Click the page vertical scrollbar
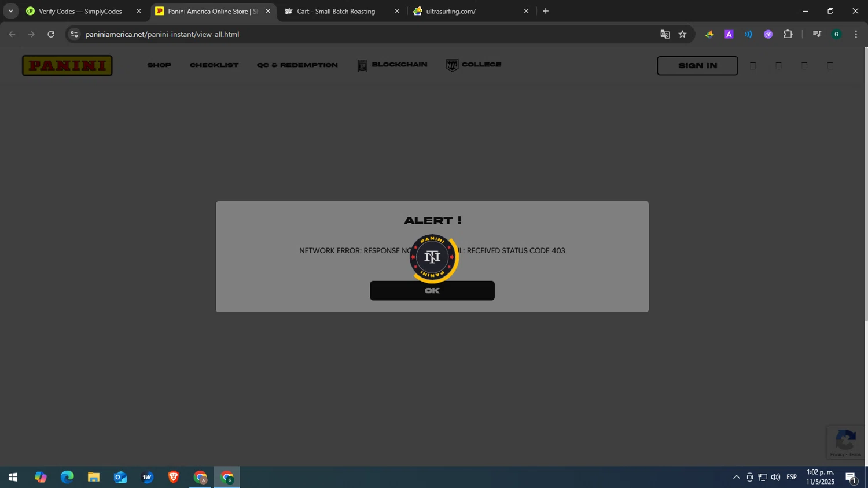This screenshot has height=488, width=868. [x=866, y=184]
